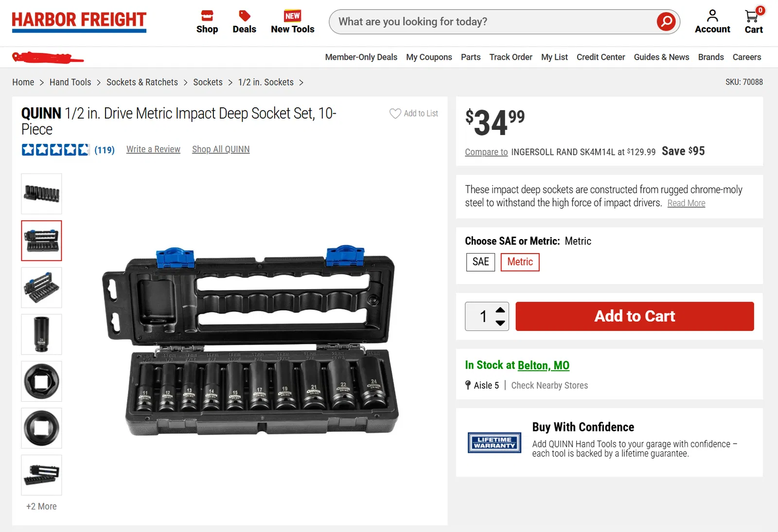The image size is (778, 532).
Task: Click the Add to List heart
Action: (x=395, y=114)
